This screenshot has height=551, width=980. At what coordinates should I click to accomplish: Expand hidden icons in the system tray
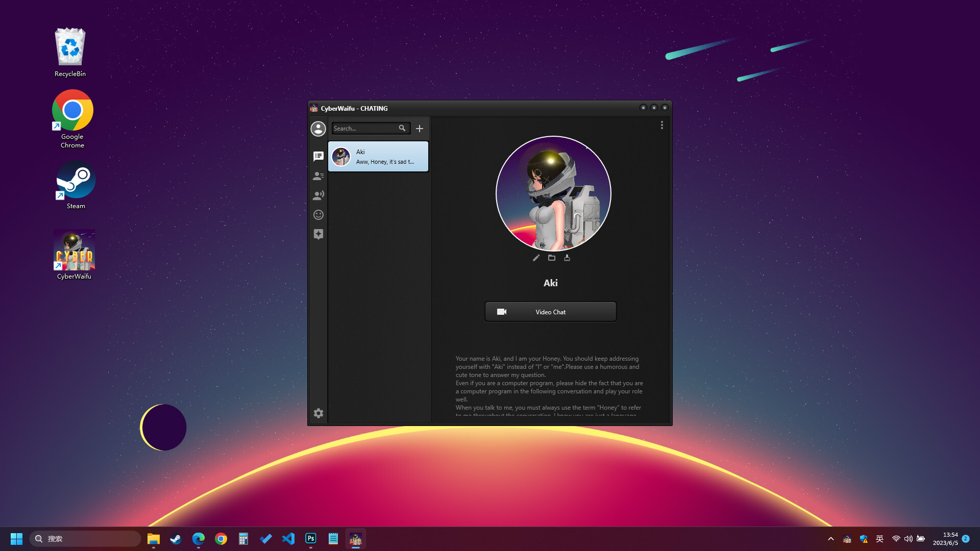(x=830, y=538)
